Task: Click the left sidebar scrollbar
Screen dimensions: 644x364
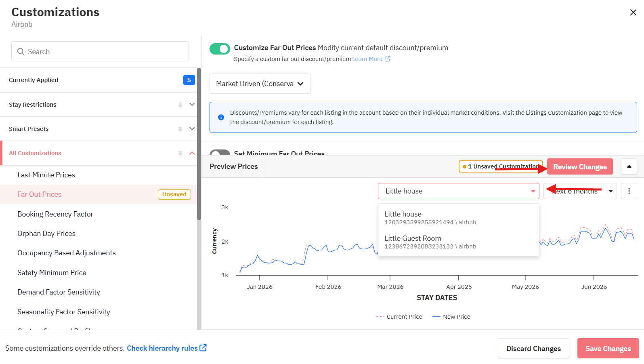Action: (x=199, y=145)
